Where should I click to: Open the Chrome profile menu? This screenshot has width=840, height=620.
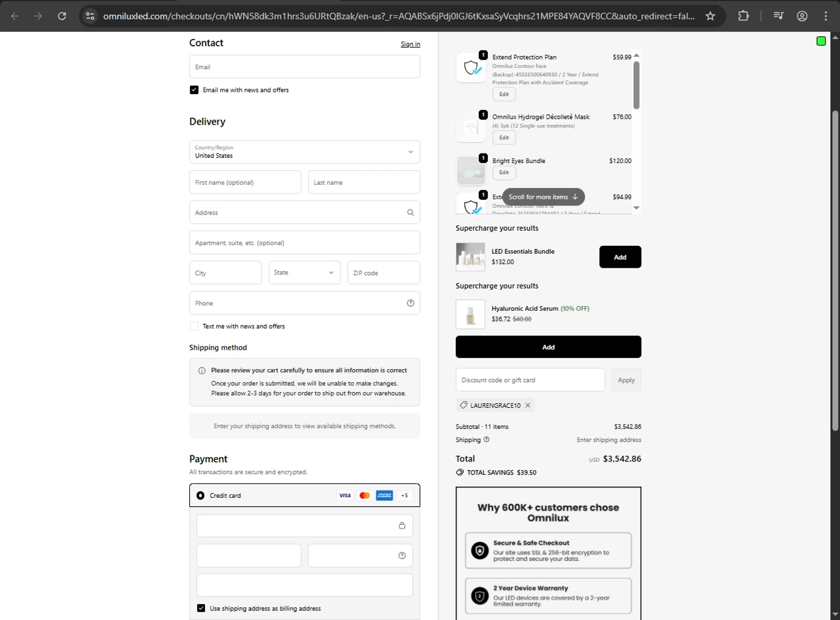tap(802, 16)
